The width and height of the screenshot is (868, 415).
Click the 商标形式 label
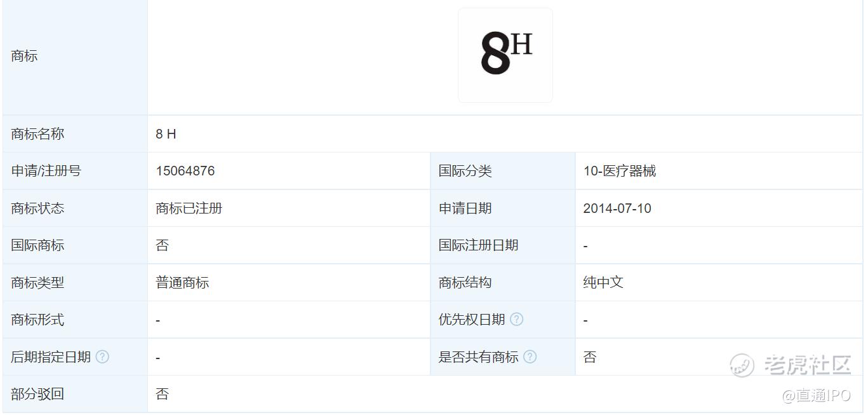tap(37, 320)
